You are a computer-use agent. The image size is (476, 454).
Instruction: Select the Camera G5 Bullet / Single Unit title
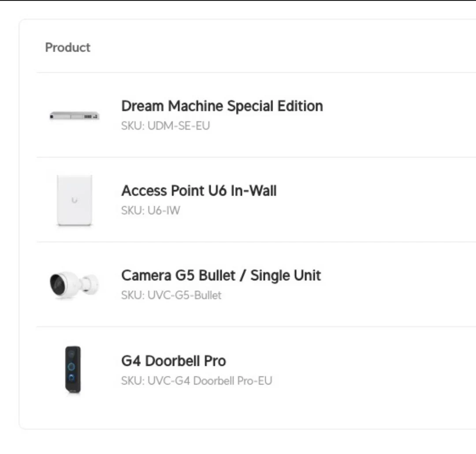click(221, 275)
